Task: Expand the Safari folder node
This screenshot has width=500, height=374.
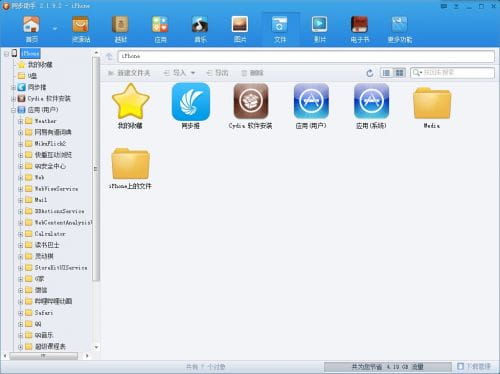Action: pyautogui.click(x=20, y=313)
